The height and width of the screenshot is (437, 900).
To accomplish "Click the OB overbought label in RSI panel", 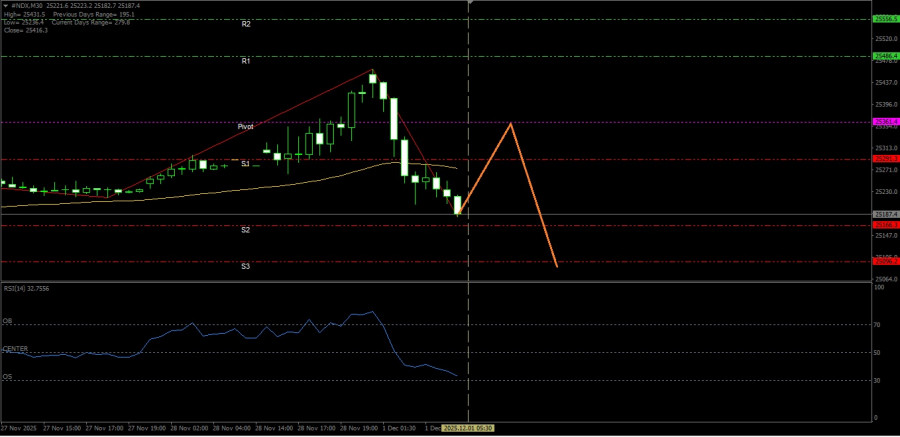I will [6, 321].
